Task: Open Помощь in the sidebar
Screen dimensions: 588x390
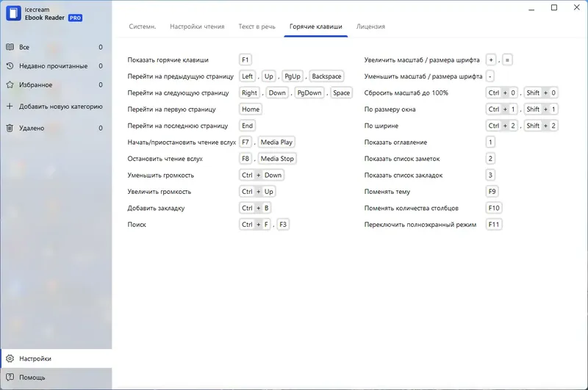Action: 56,378
